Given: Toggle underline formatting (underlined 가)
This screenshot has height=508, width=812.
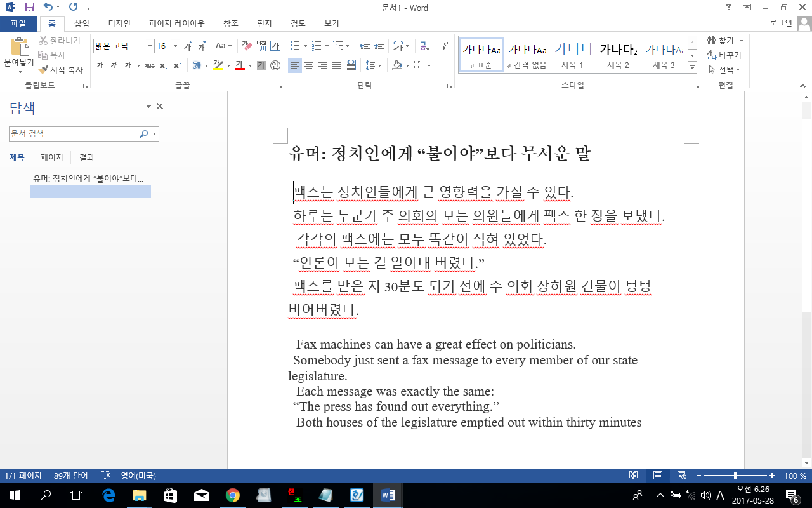Looking at the screenshot, I should coord(128,65).
